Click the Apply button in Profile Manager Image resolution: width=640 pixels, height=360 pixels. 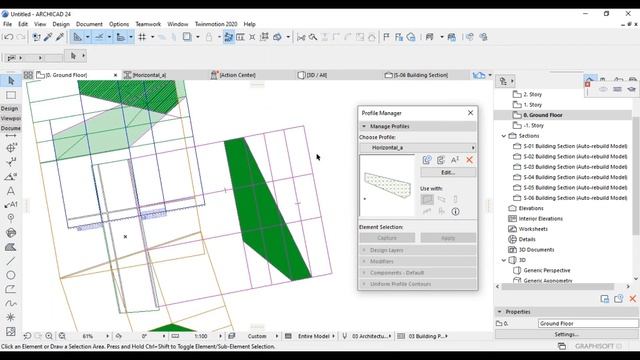(x=448, y=238)
